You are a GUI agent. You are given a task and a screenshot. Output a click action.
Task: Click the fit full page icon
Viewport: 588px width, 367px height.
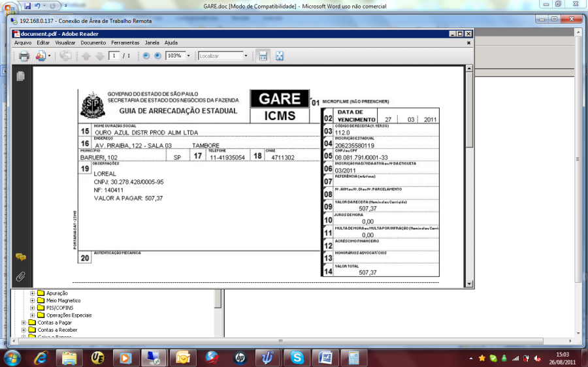click(280, 56)
